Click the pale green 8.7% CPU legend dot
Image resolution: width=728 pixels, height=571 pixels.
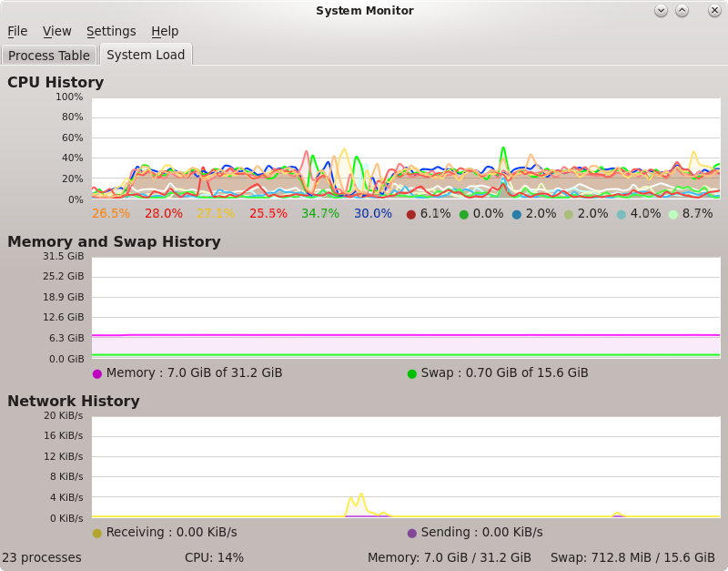(673, 215)
